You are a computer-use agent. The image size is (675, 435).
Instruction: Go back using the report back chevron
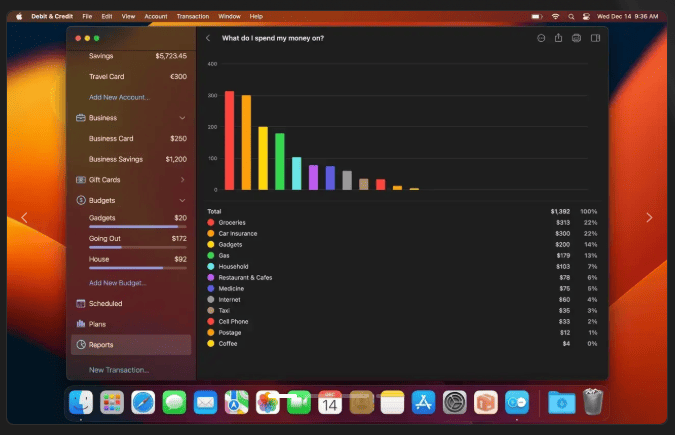coord(208,38)
